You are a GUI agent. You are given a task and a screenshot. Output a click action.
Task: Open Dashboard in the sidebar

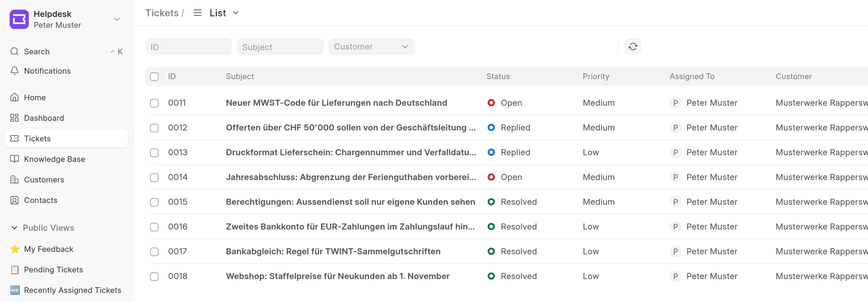[66, 118]
